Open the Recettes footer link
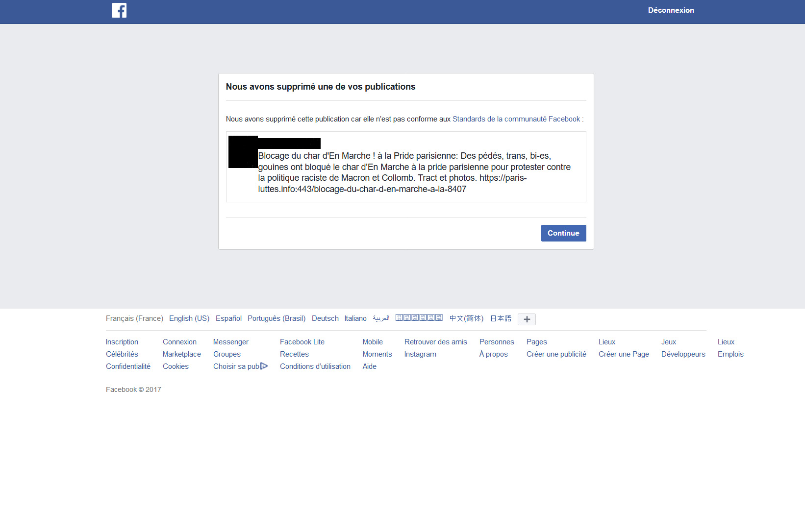The width and height of the screenshot is (805, 532). click(294, 354)
